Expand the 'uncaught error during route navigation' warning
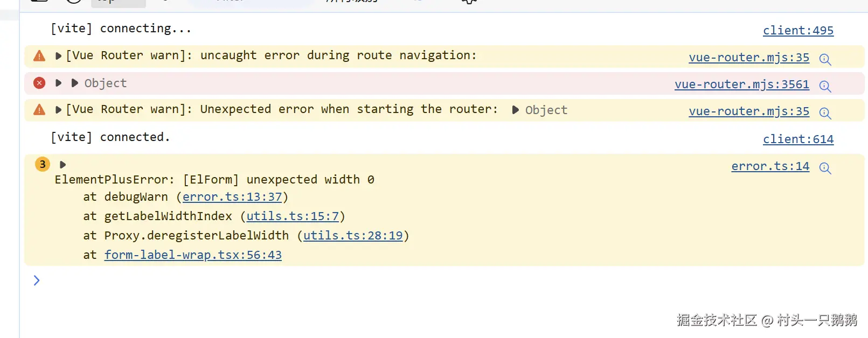The width and height of the screenshot is (868, 338). pyautogui.click(x=58, y=56)
